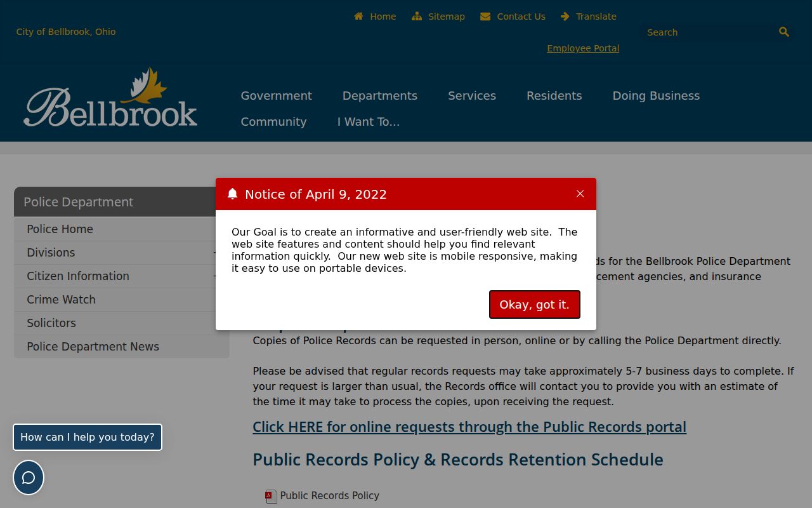812x508 pixels.
Task: Close the notice with the X icon
Action: (580, 194)
